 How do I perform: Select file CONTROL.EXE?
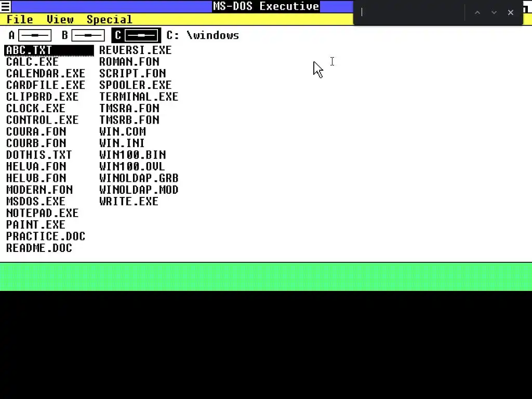tap(42, 120)
